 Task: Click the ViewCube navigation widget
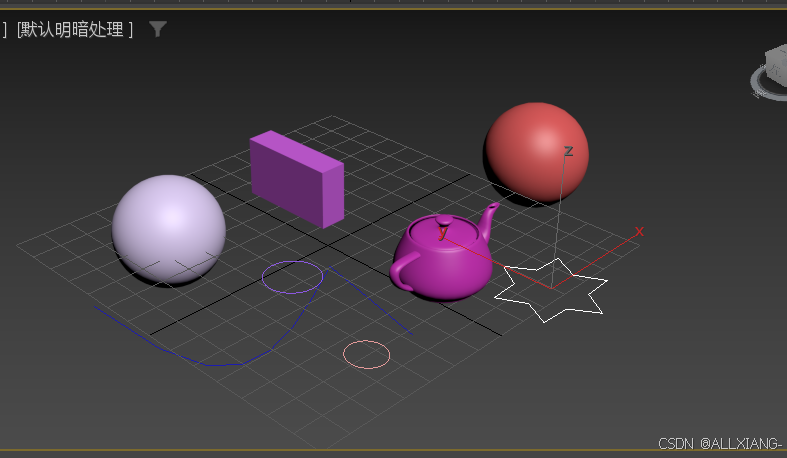click(x=769, y=72)
